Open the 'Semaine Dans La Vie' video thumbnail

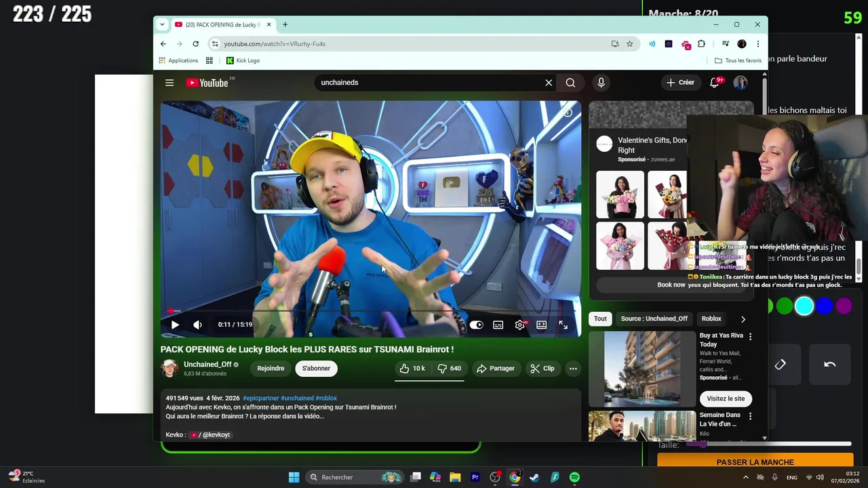[x=642, y=426]
